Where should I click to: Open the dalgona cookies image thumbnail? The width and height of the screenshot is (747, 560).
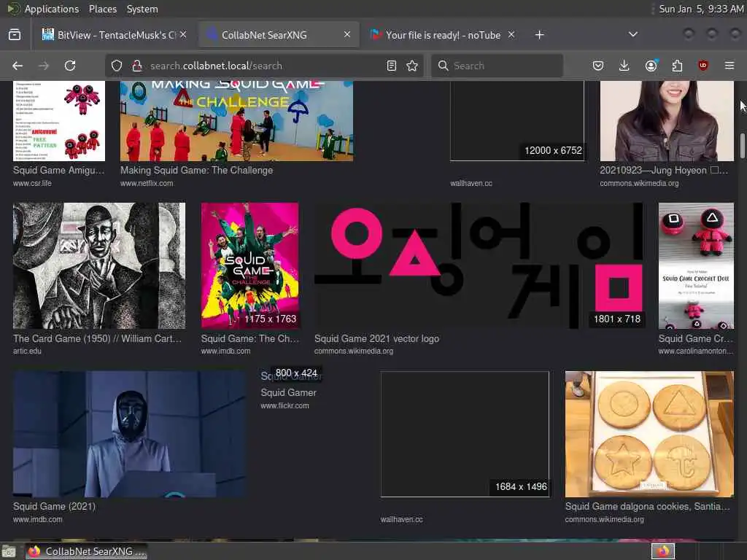click(x=649, y=435)
